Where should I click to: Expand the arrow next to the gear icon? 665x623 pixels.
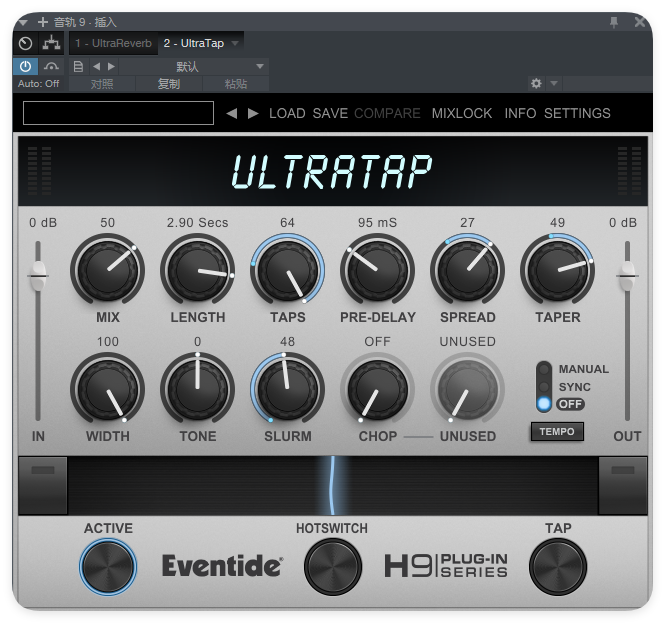pyautogui.click(x=554, y=83)
